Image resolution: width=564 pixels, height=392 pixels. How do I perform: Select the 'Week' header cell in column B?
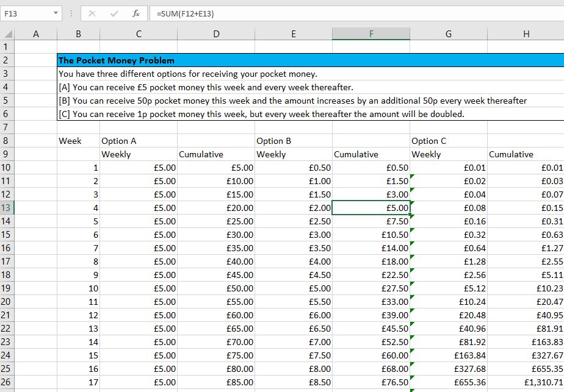click(x=79, y=141)
